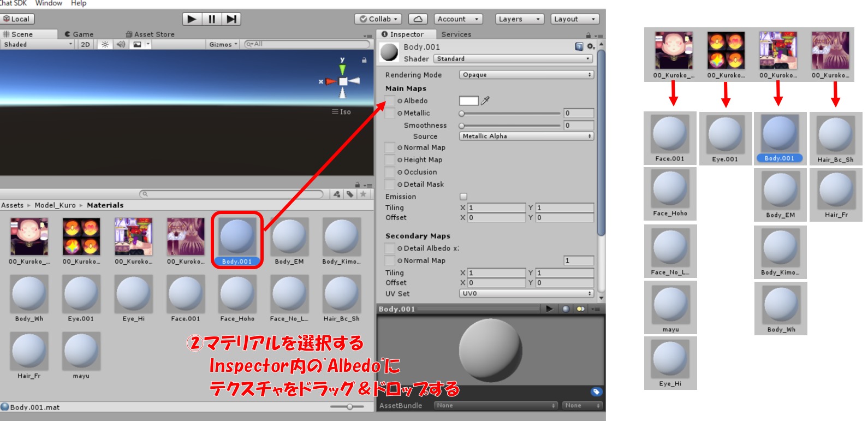This screenshot has width=868, height=421.
Task: Click the Albedo white color swatch
Action: (x=468, y=100)
